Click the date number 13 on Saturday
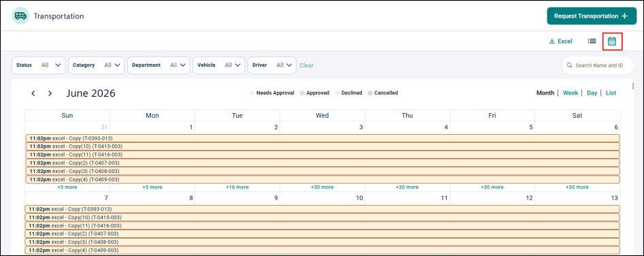This screenshot has width=644, height=256. point(615,198)
